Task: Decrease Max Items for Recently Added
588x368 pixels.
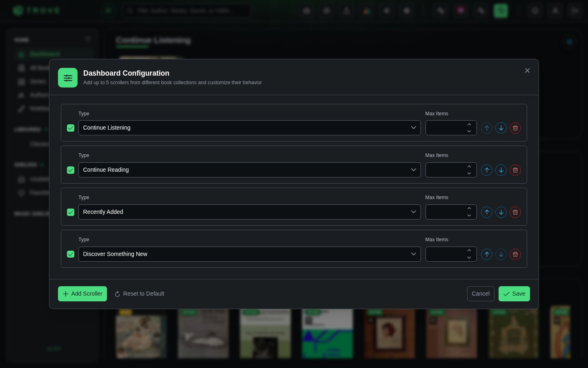Action: click(x=469, y=215)
